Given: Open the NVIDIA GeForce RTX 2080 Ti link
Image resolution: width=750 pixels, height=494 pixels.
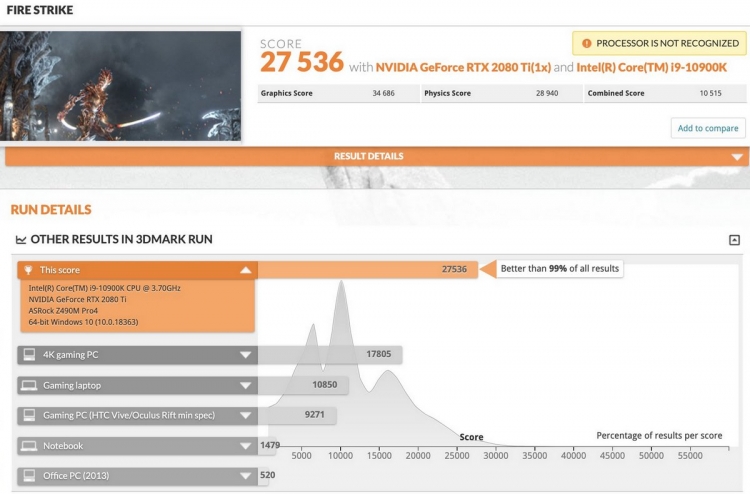Looking at the screenshot, I should point(463,67).
